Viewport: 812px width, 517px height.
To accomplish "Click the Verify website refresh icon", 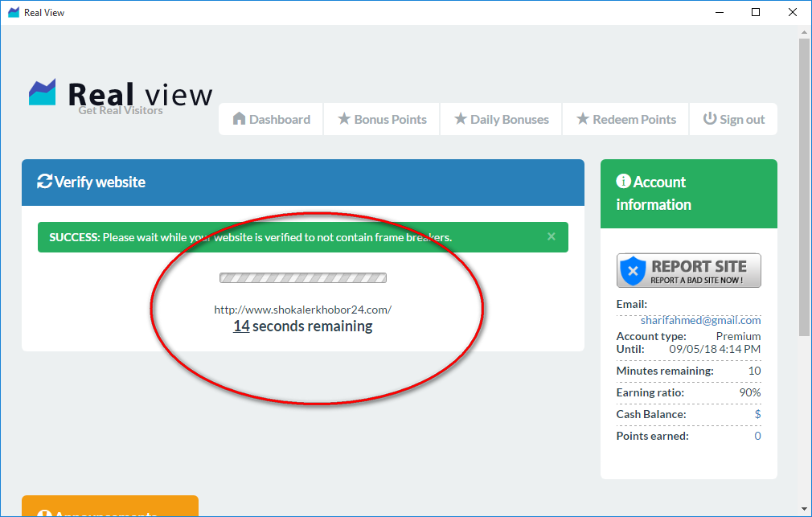I will click(44, 182).
